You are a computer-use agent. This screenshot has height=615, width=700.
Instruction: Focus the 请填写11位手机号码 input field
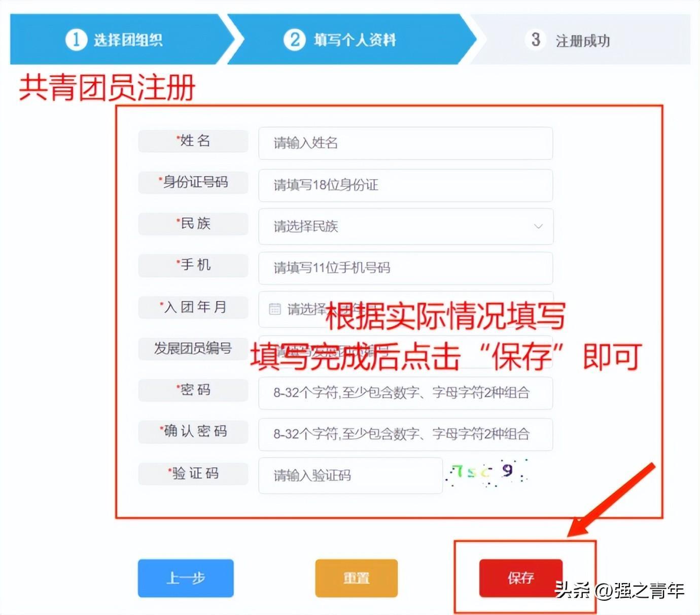(x=406, y=268)
